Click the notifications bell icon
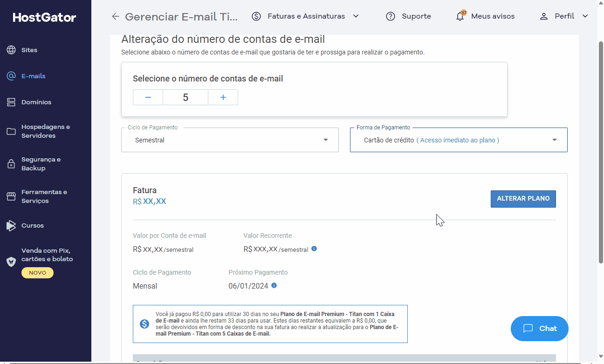The height and width of the screenshot is (364, 604). (460, 16)
